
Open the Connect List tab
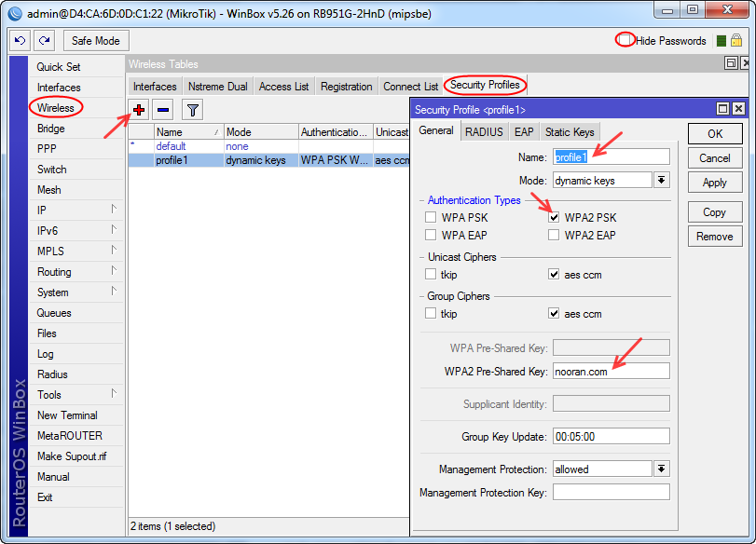pyautogui.click(x=411, y=87)
